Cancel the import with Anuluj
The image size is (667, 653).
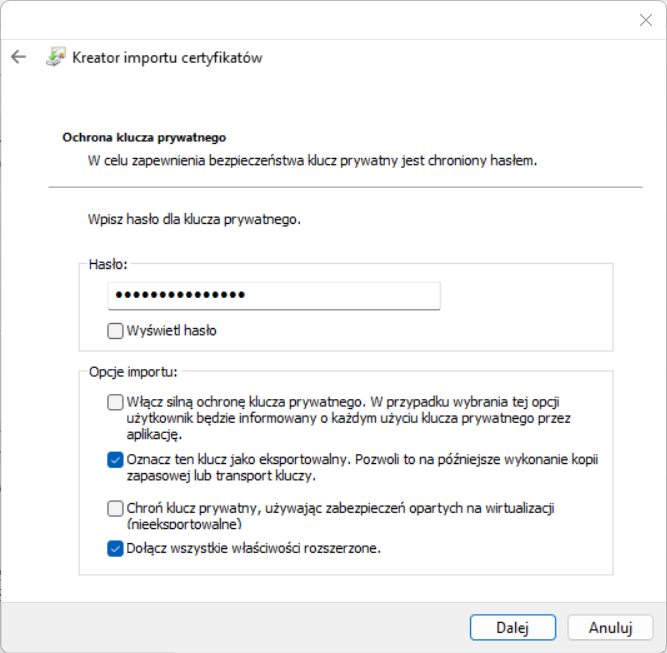click(610, 627)
